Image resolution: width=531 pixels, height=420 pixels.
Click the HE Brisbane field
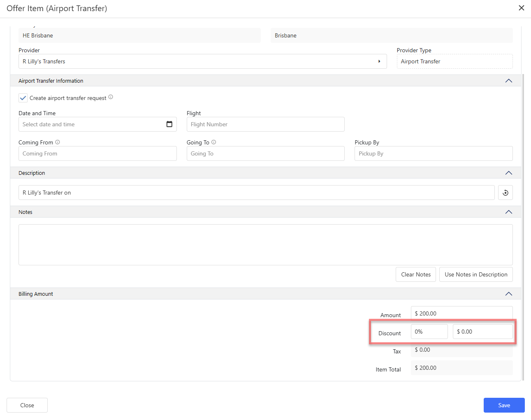tap(139, 35)
